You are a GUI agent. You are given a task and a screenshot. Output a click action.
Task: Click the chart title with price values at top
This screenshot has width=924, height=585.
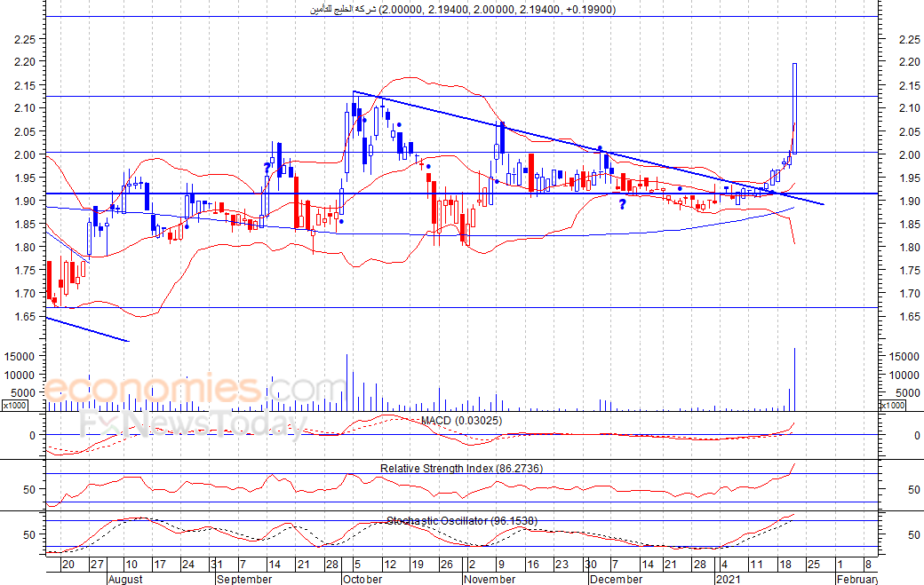461,9
